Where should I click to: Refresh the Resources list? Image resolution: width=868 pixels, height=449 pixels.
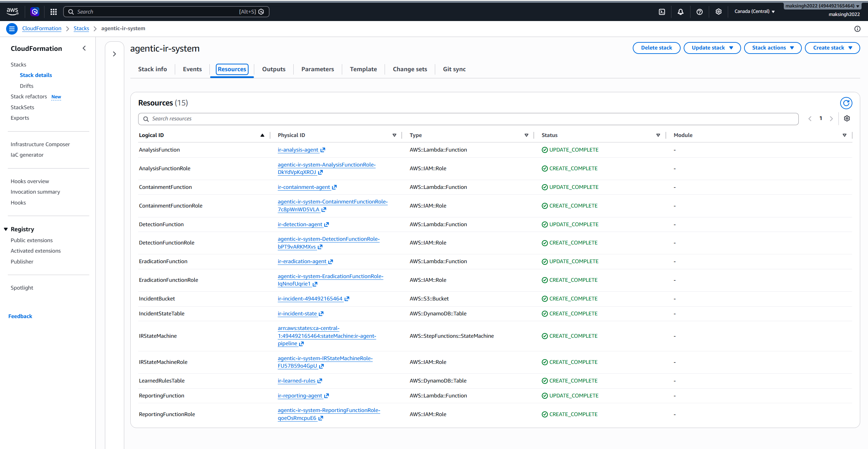(x=846, y=103)
